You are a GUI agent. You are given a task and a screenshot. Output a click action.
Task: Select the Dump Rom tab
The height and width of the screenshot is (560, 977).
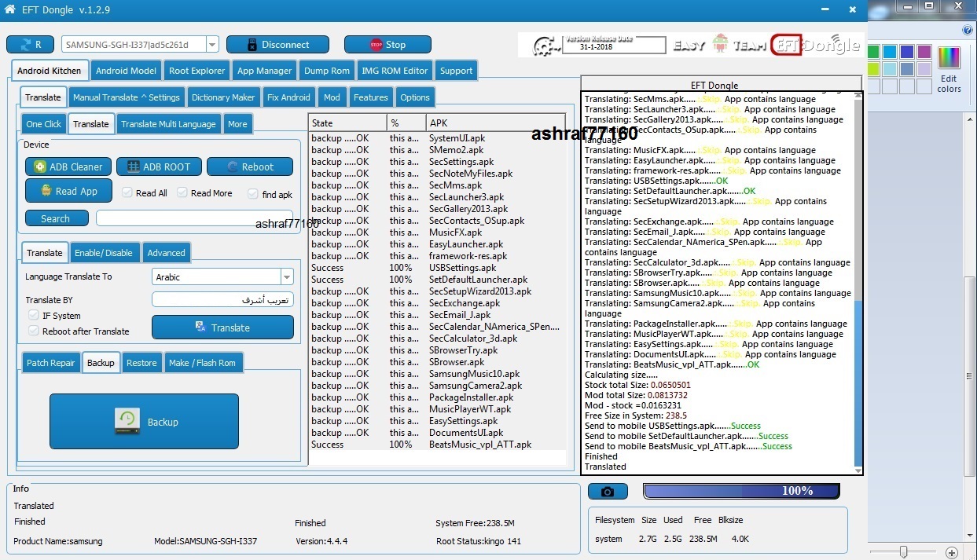tap(327, 71)
